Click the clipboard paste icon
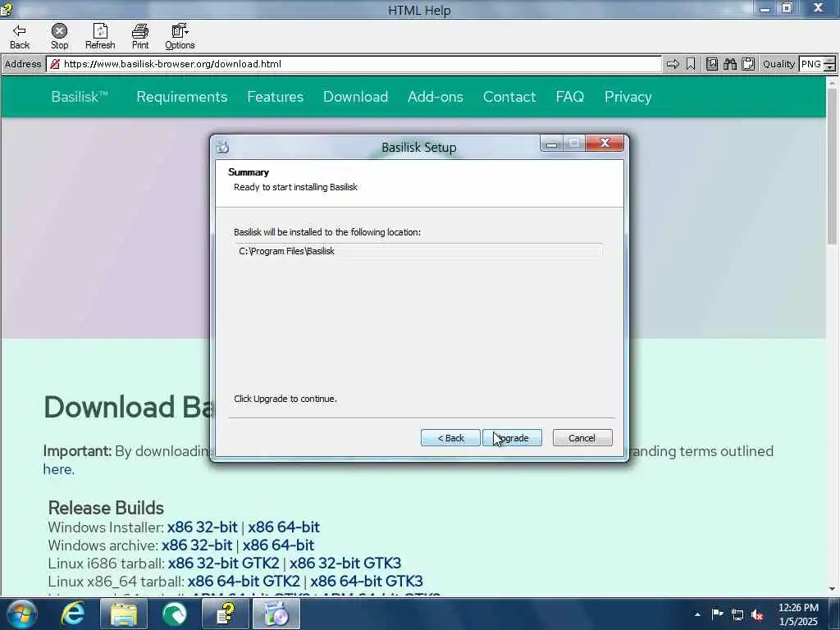 [x=748, y=64]
